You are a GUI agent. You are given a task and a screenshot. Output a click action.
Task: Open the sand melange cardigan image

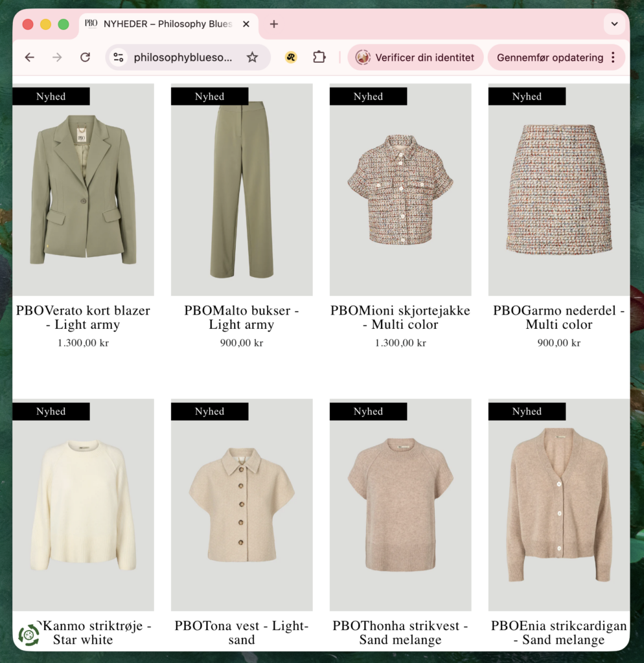[559, 505]
